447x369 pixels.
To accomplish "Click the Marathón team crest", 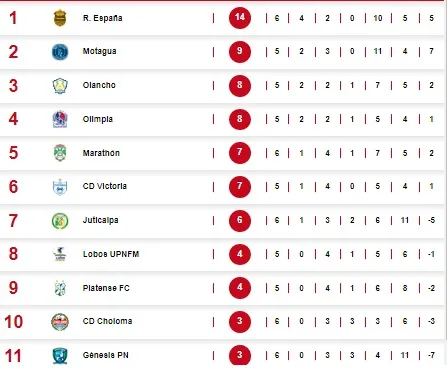I will point(60,153).
